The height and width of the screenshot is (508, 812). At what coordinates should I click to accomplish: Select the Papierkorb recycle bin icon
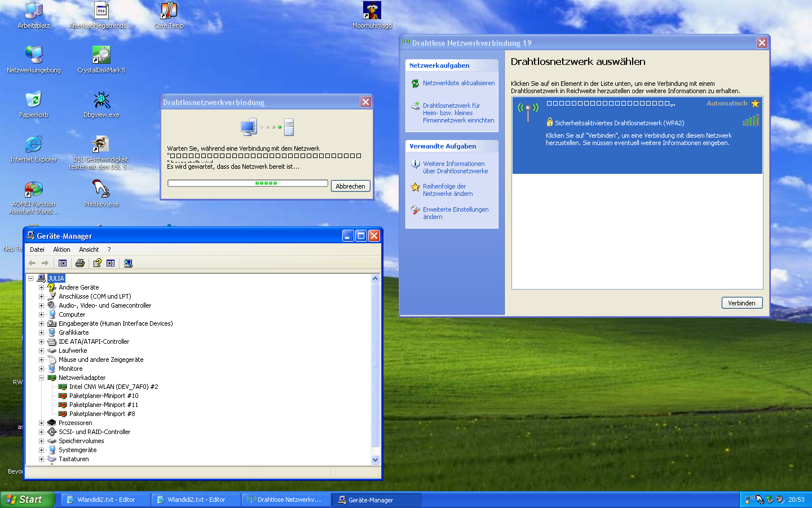point(34,104)
